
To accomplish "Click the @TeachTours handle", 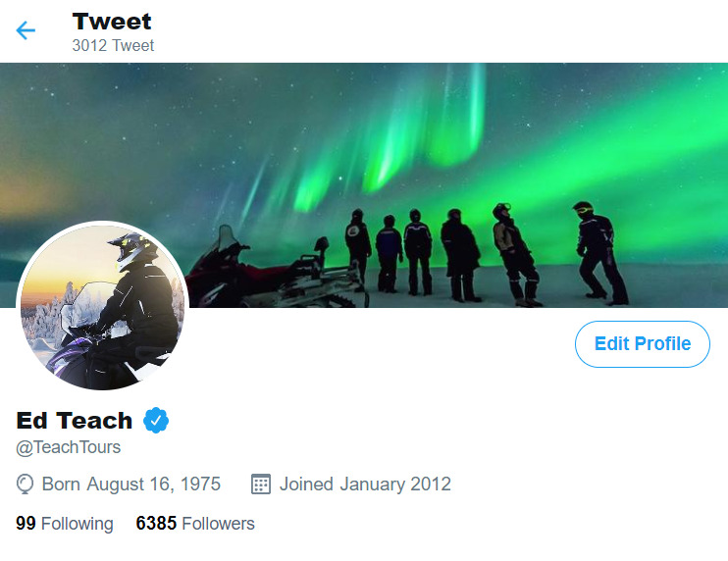I will (69, 447).
